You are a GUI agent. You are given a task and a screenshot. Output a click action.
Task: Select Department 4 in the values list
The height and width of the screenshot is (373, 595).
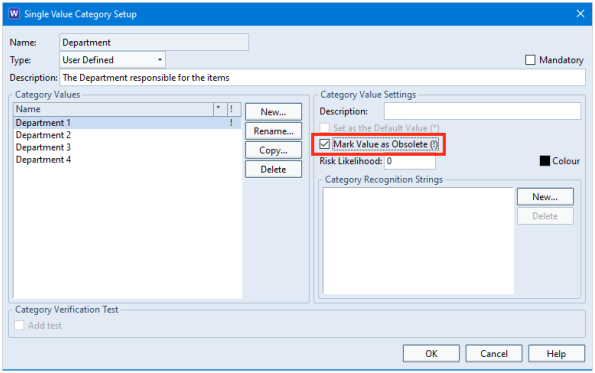point(127,159)
